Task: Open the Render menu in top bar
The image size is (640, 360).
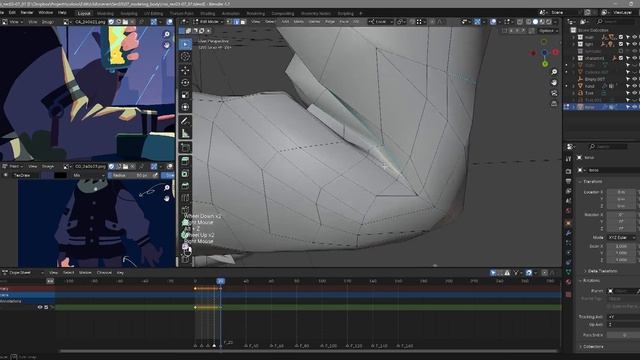Action: click(x=27, y=13)
